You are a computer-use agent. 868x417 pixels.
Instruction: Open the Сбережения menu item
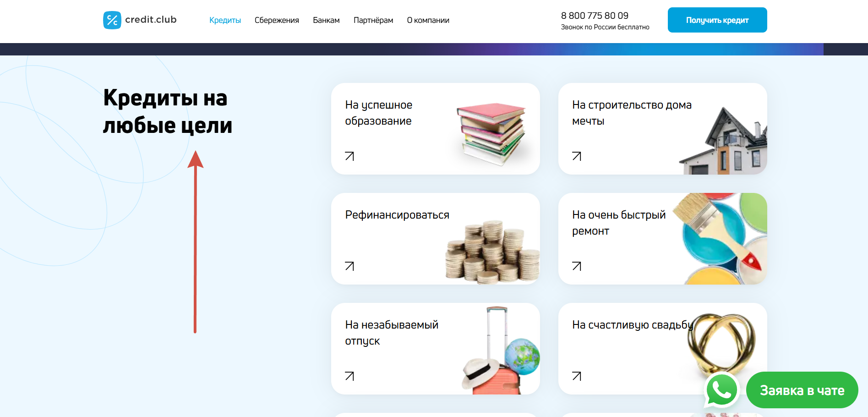277,20
